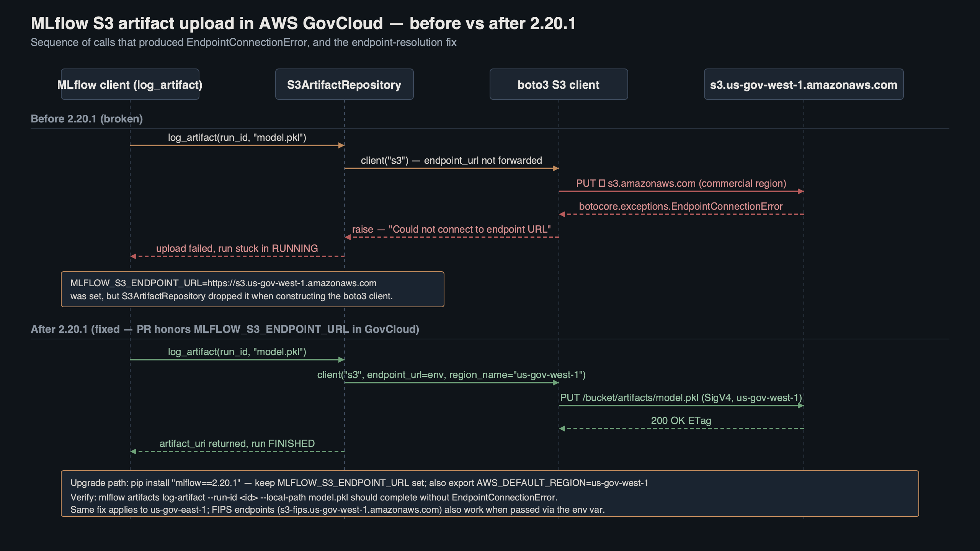Open the MLFLOW_S3_ENDPOINT_URL note box

click(252, 290)
